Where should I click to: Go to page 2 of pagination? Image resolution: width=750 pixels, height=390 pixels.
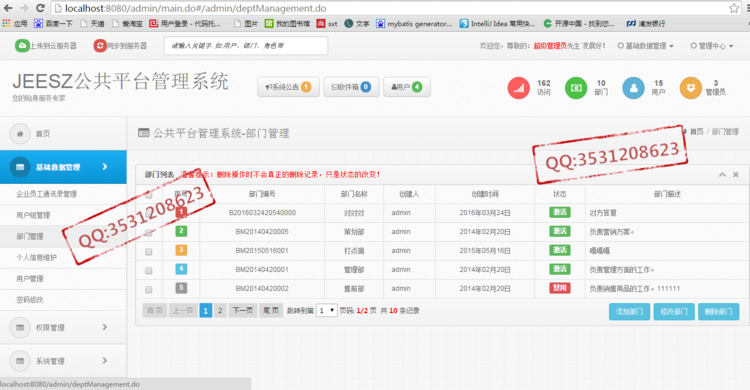click(220, 311)
